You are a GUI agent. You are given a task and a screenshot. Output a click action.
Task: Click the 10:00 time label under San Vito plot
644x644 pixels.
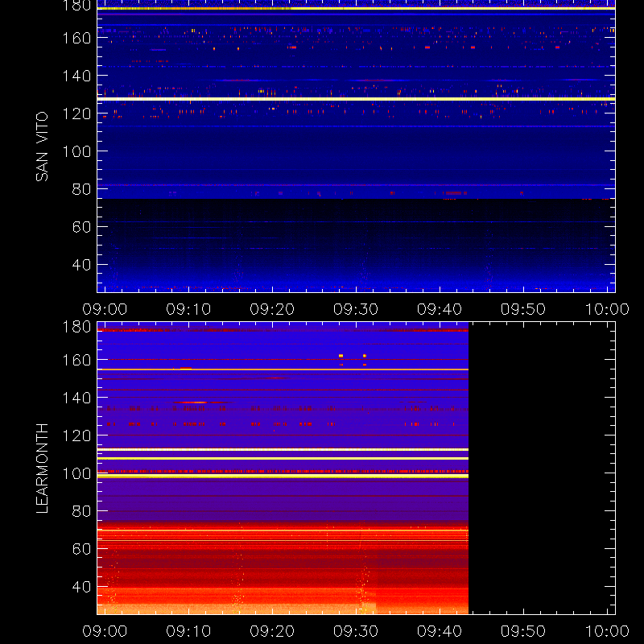(x=607, y=309)
